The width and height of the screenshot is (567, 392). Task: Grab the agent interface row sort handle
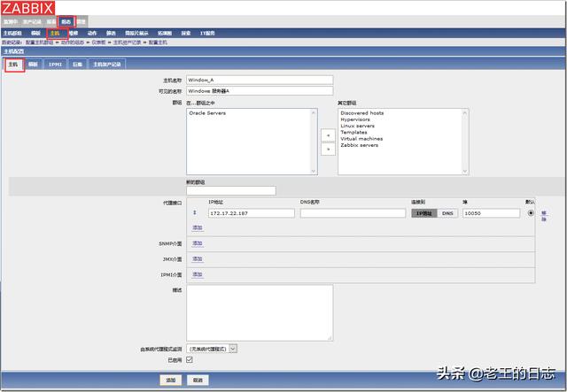coord(195,212)
